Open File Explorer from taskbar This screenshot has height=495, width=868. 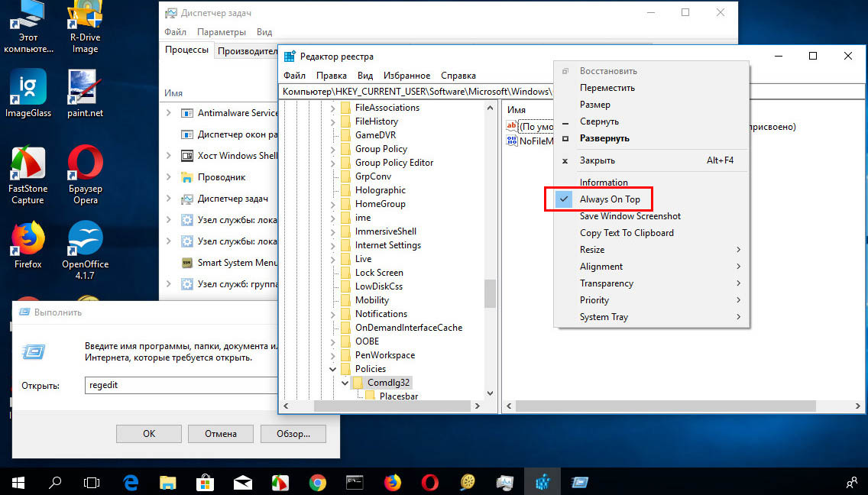[x=168, y=482]
